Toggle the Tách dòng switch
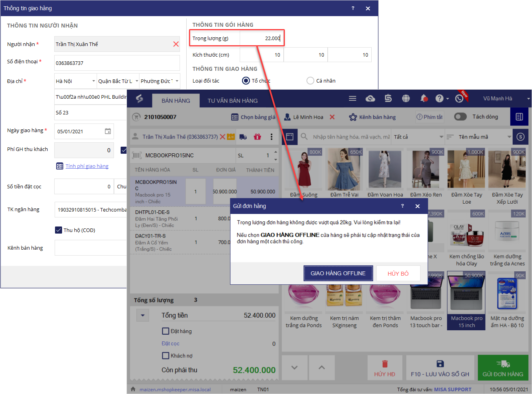The height and width of the screenshot is (394, 532). tap(460, 117)
